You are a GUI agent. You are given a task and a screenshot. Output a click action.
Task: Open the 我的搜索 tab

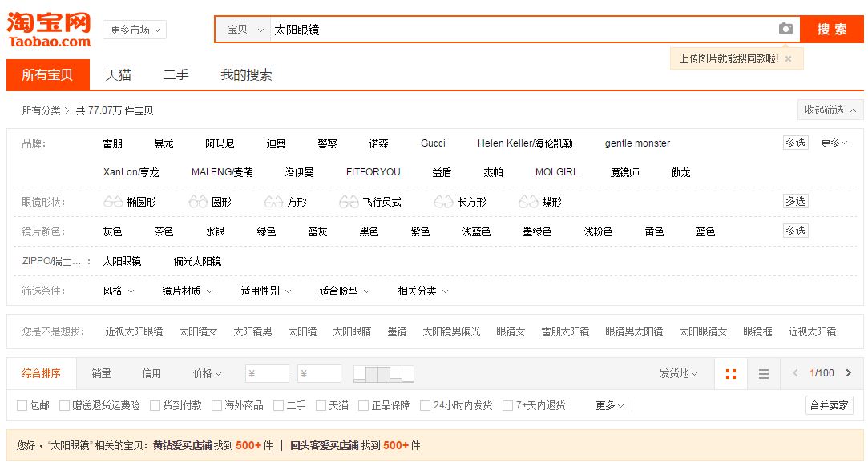pos(246,74)
